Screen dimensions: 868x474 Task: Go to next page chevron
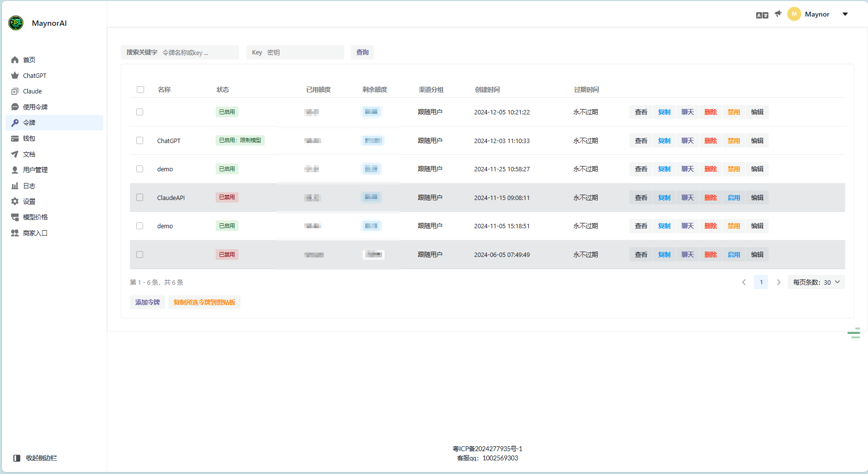point(778,282)
